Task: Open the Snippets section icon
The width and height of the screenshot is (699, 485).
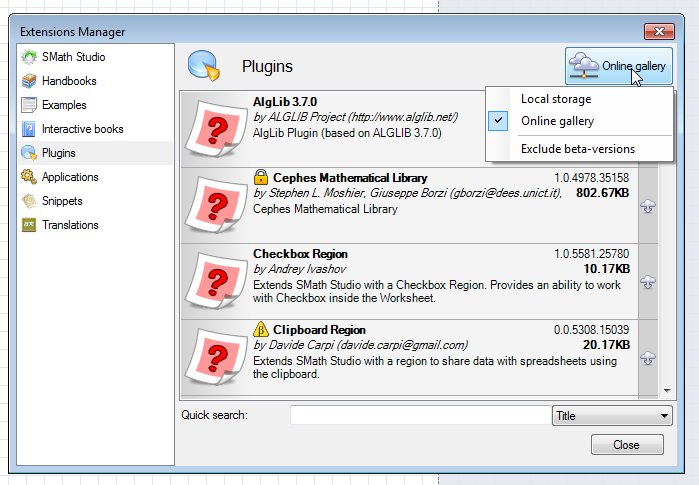Action: pos(29,201)
